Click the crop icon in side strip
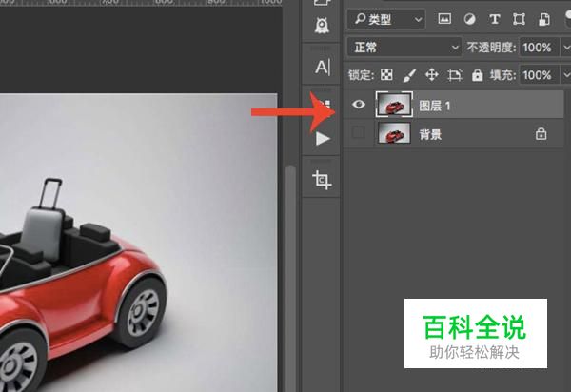 pos(322,180)
